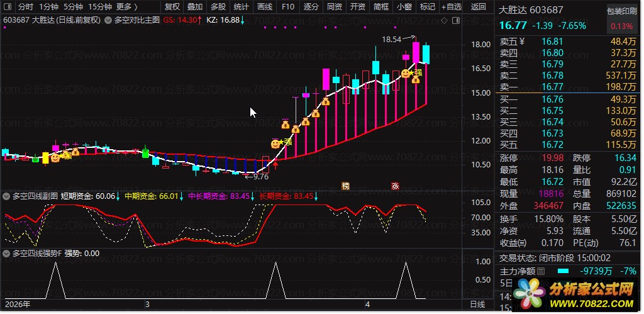Click the KZ: 16.88 indicator value
This screenshot has width=644, height=314.
click(x=225, y=20)
